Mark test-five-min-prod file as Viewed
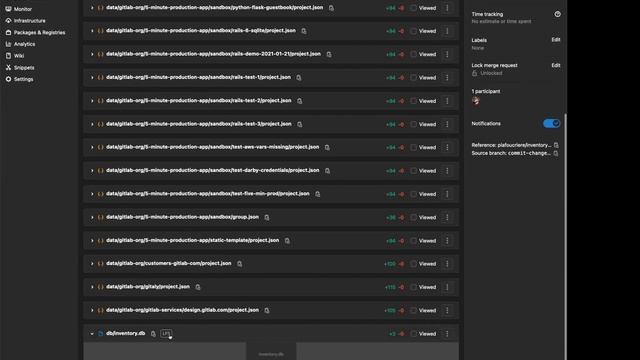This screenshot has width=640, height=360. pos(413,194)
